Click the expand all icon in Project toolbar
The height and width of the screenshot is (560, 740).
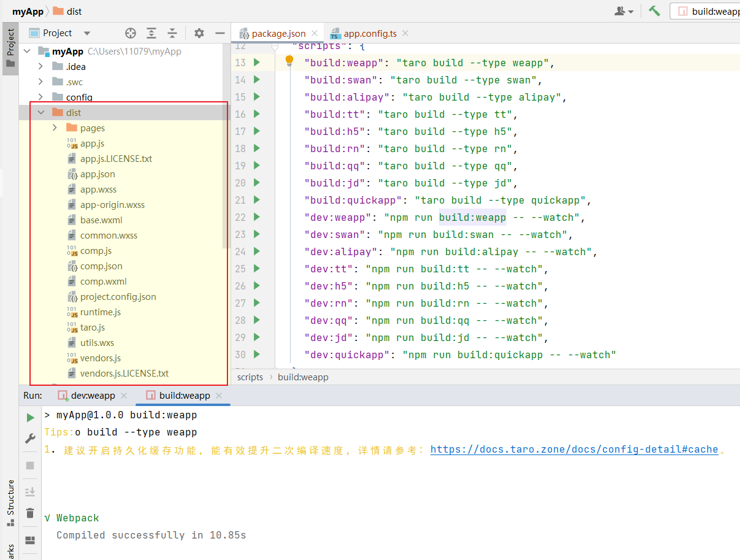coord(151,33)
